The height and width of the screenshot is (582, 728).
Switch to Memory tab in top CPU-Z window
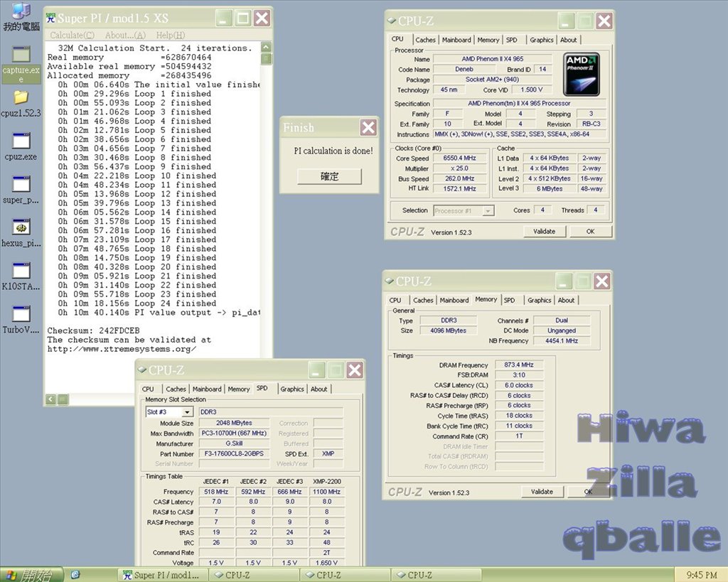tap(488, 40)
